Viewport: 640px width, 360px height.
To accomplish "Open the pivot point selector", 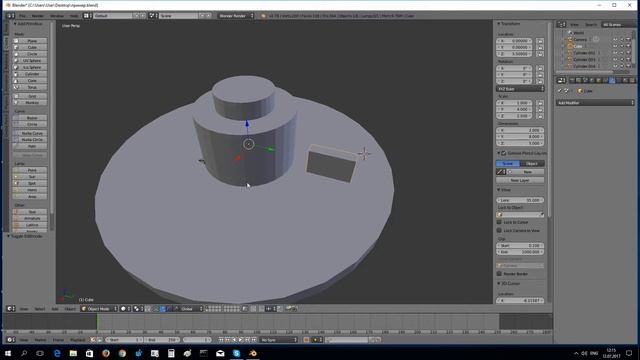I will [x=138, y=309].
